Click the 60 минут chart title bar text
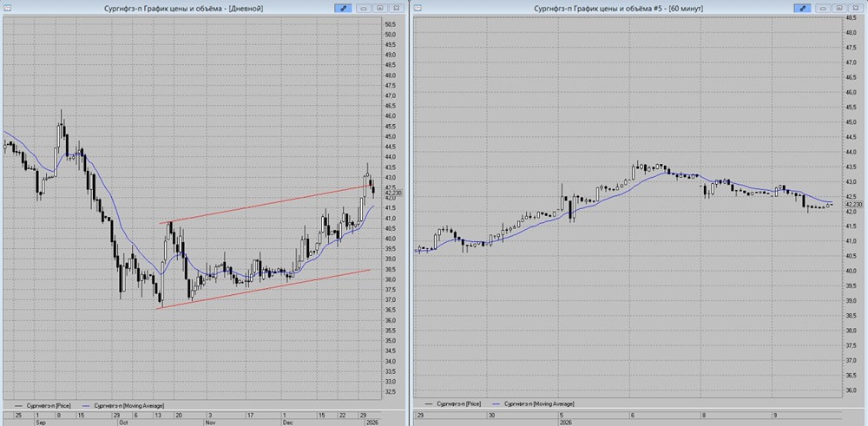 click(x=618, y=8)
